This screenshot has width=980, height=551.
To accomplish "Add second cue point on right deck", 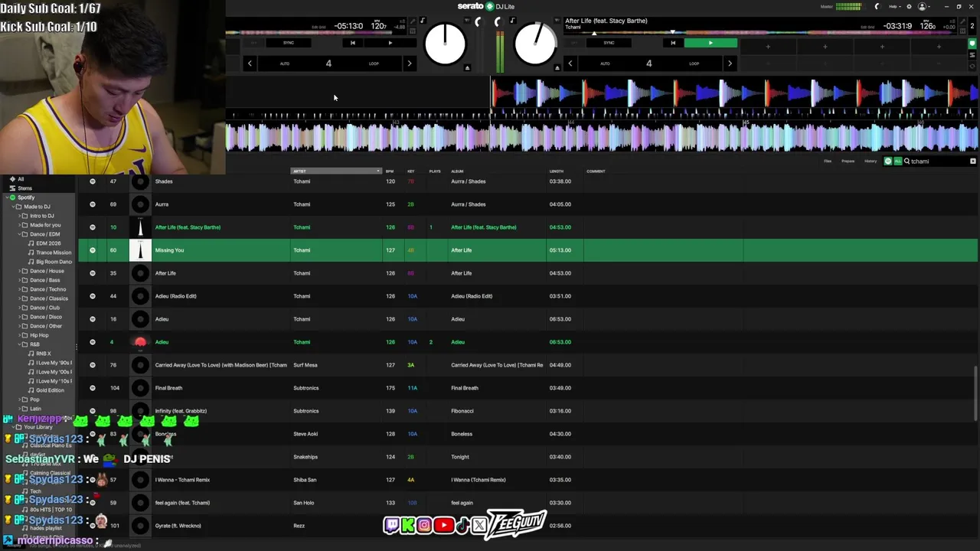I will pos(825,47).
